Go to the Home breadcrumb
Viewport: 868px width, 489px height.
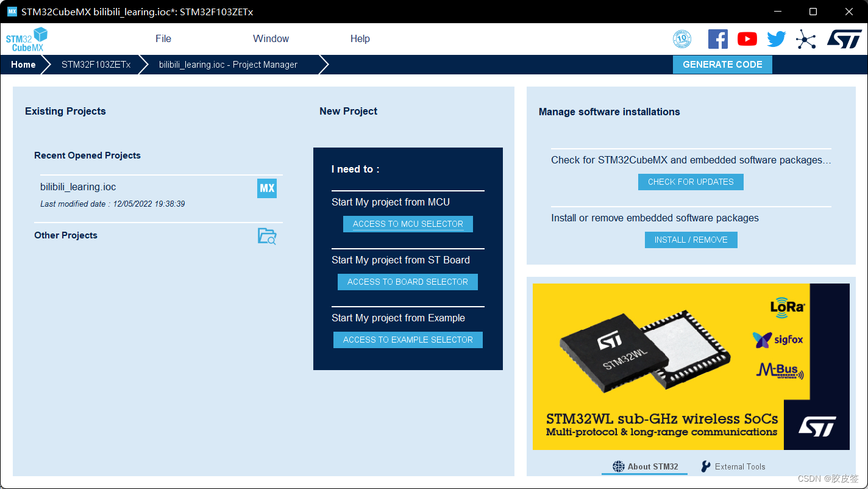click(23, 65)
